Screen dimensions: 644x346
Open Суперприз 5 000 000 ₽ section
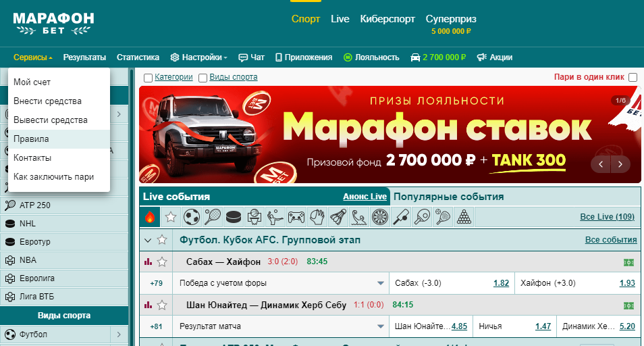coord(451,24)
